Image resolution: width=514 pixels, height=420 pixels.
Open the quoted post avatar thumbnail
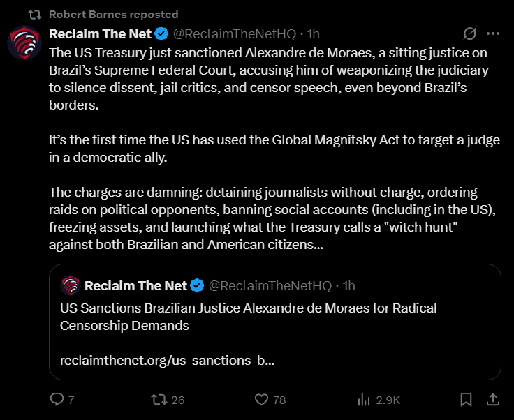click(x=70, y=285)
